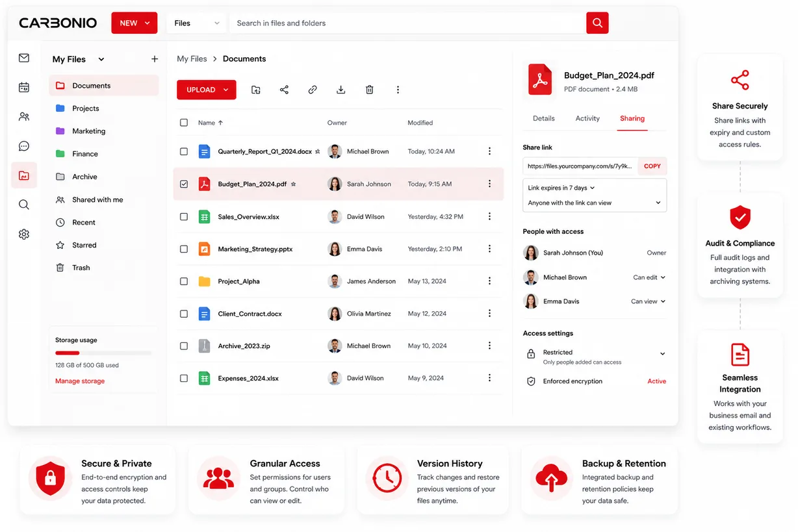Open row menu for Sales_Overview.xlsx
The image size is (798, 532).
[x=489, y=216]
